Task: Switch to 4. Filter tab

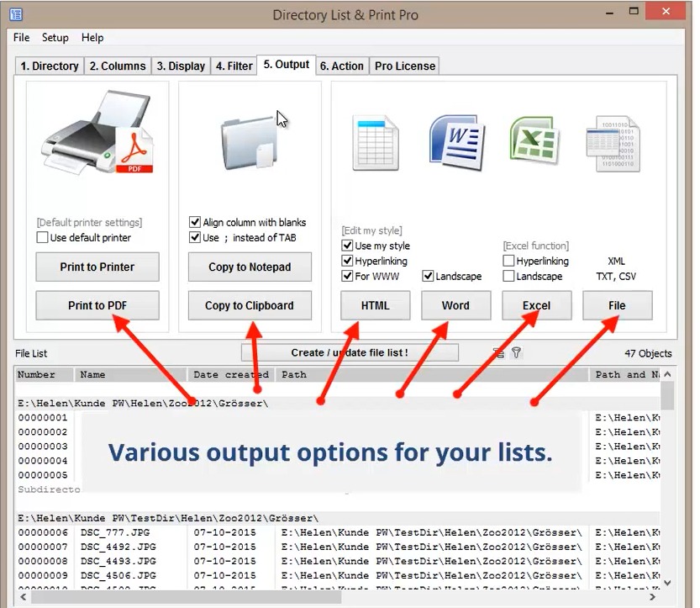Action: [234, 66]
